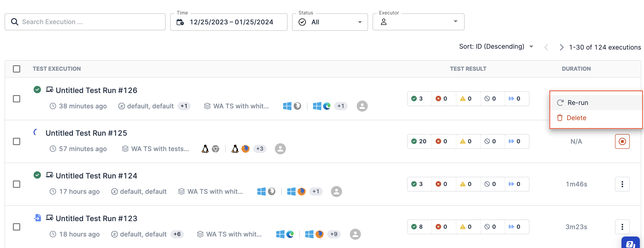644x248 pixels.
Task: Go to next page of executions
Action: [561, 47]
